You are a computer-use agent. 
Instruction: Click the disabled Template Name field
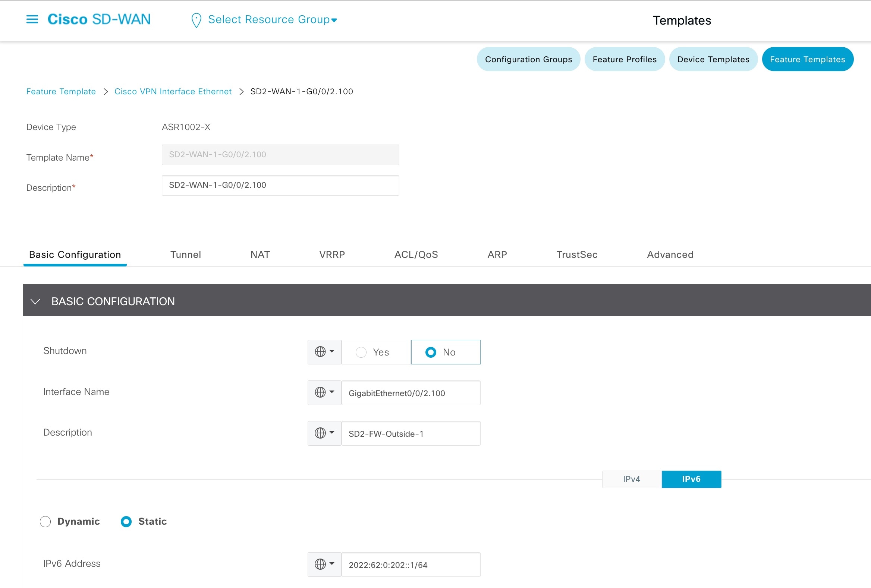point(280,155)
